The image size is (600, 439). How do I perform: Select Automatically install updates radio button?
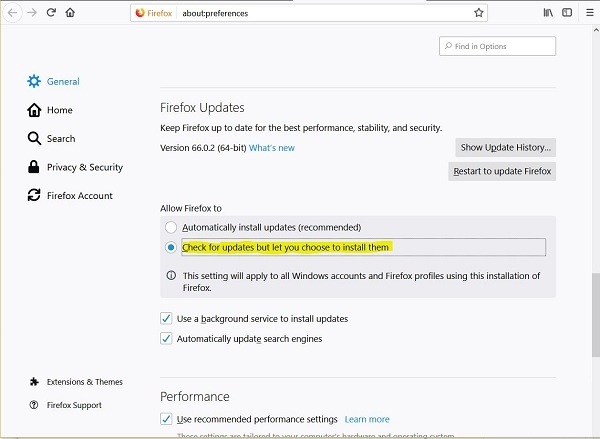(171, 227)
